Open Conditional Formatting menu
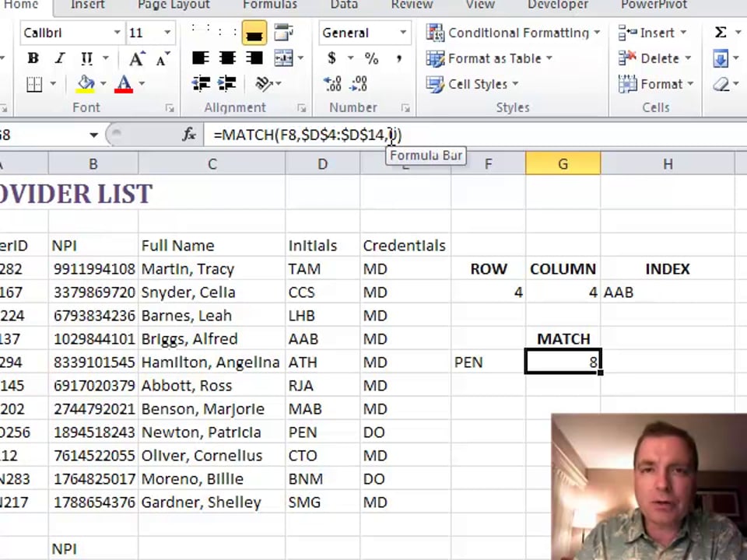This screenshot has height=560, width=747. (x=513, y=33)
